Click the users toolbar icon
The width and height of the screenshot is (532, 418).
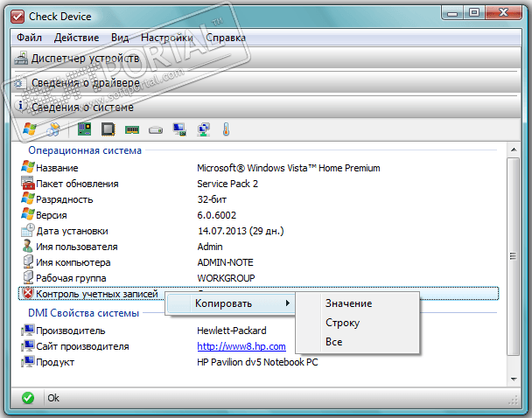click(53, 129)
